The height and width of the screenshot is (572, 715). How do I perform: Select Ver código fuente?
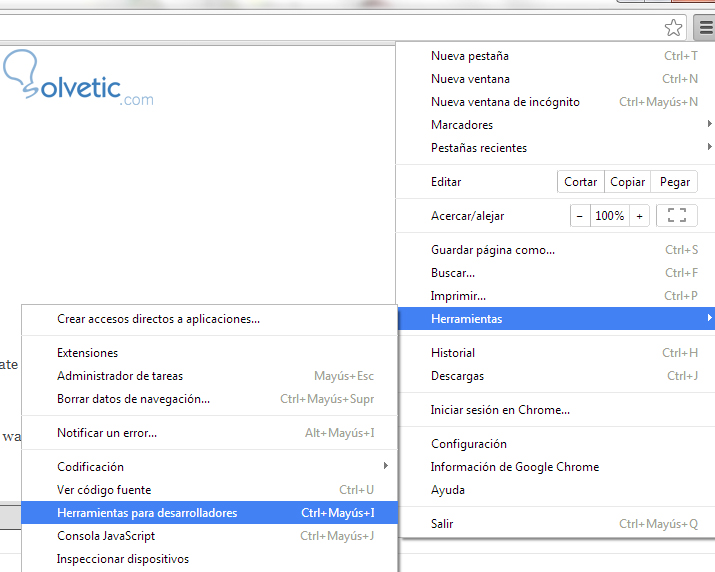click(210, 490)
